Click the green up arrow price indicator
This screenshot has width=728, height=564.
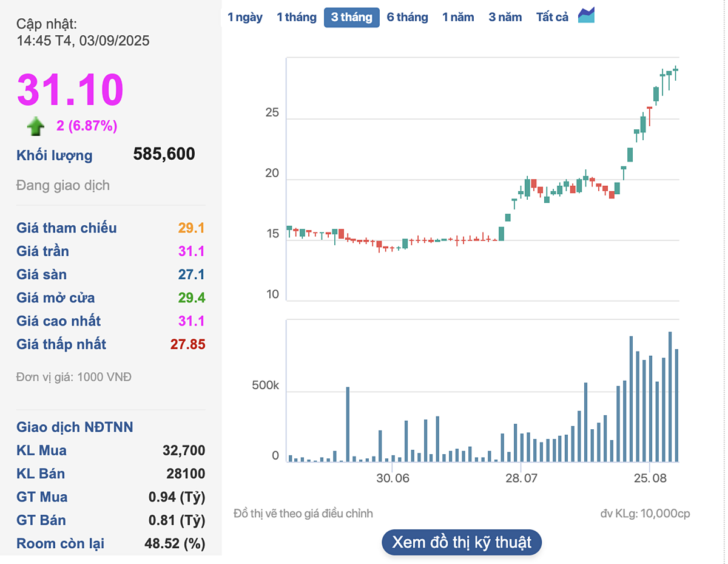pos(36,126)
